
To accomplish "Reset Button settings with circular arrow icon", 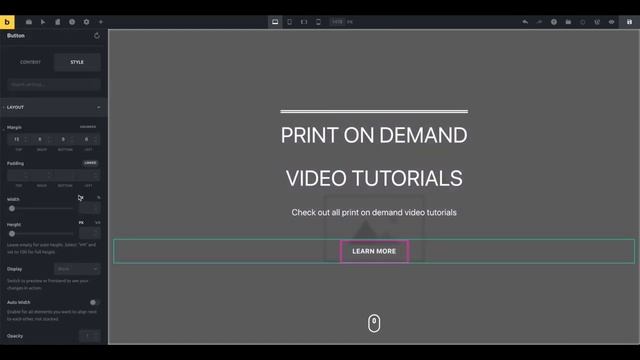I will pyautogui.click(x=97, y=36).
